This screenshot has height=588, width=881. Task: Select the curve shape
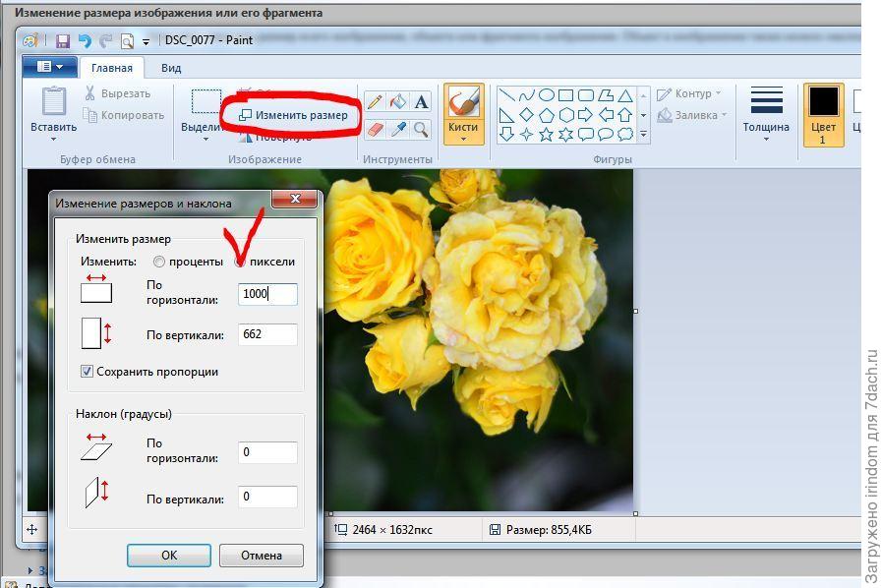526,95
